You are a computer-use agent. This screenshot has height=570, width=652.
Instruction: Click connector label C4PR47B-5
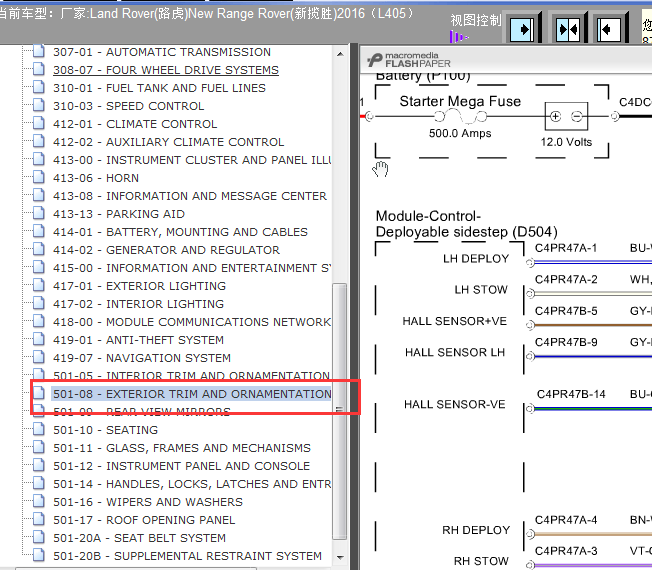coord(566,311)
